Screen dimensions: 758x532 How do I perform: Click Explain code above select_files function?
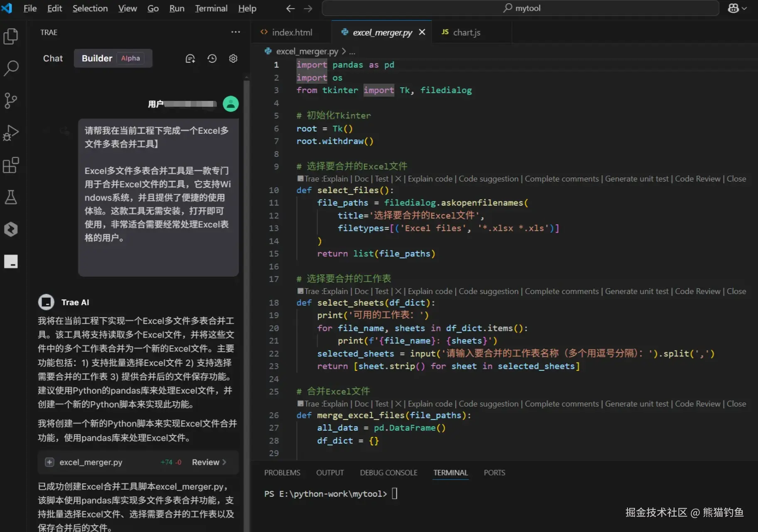(x=430, y=179)
